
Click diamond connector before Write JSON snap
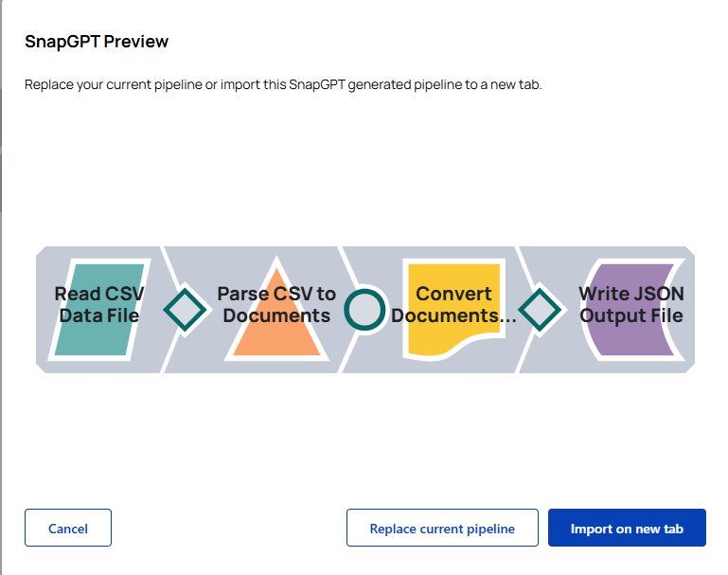(540, 309)
